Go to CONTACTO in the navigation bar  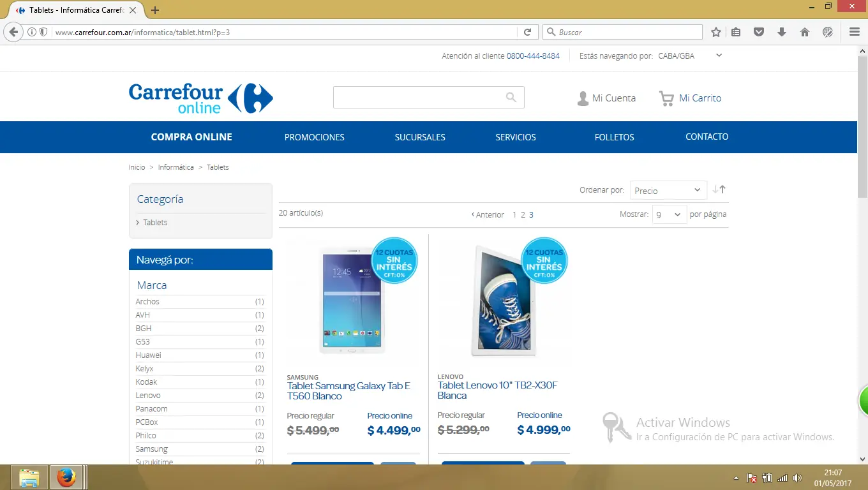[x=707, y=137]
